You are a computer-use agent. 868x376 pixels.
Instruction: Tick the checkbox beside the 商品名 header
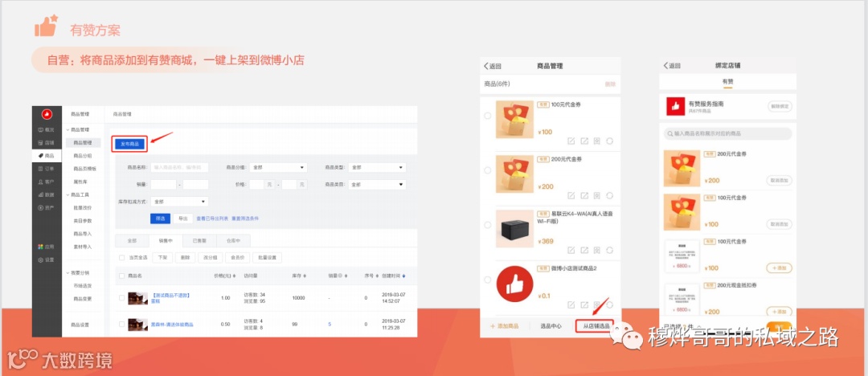tap(122, 276)
